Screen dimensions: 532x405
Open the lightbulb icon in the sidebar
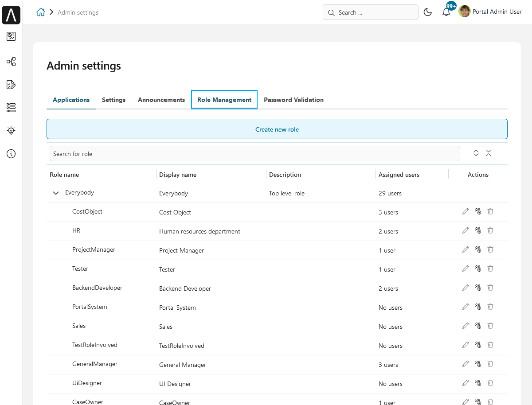pos(11,131)
